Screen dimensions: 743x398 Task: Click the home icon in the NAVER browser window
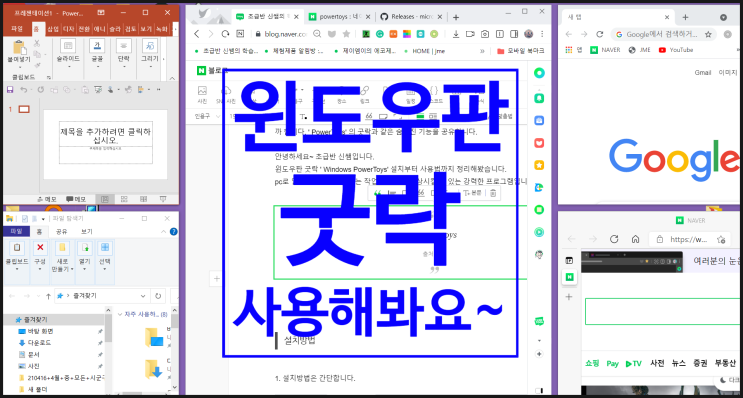tap(635, 239)
